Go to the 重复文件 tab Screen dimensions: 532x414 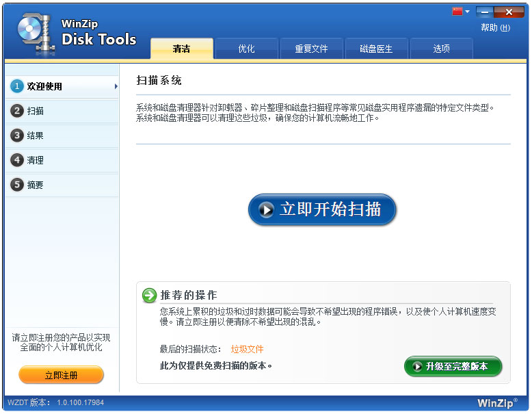(x=311, y=49)
